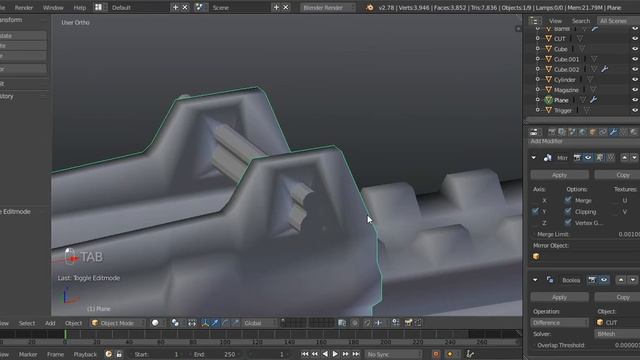
Task: Apply the Boolean modifier
Action: point(560,297)
